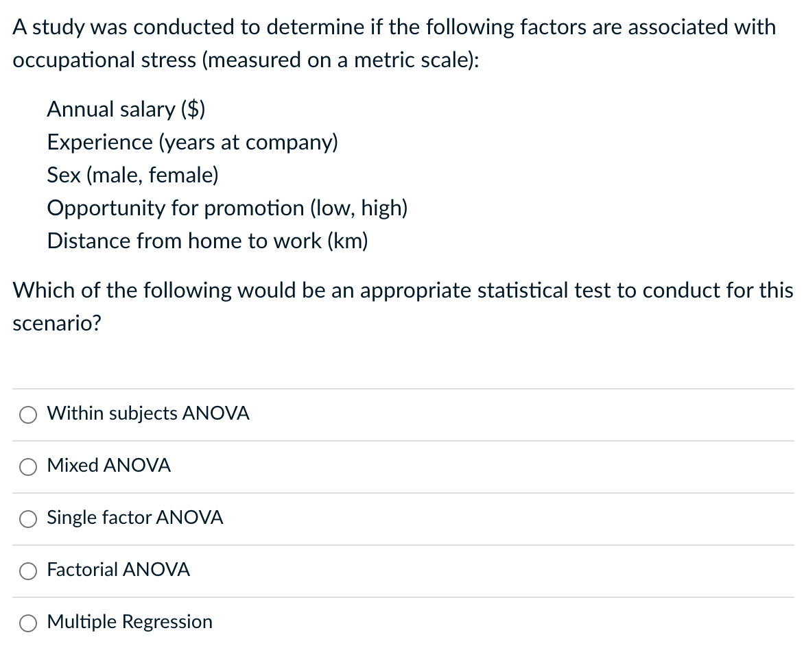Click the "Which of the following" question text
This screenshot has width=804, height=672.
pyautogui.click(x=403, y=290)
